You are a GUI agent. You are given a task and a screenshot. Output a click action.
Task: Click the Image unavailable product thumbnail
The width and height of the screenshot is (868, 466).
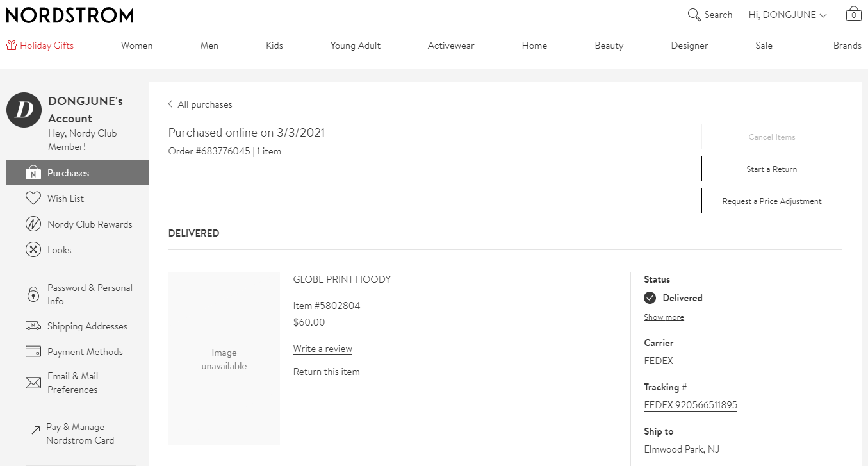tap(224, 359)
